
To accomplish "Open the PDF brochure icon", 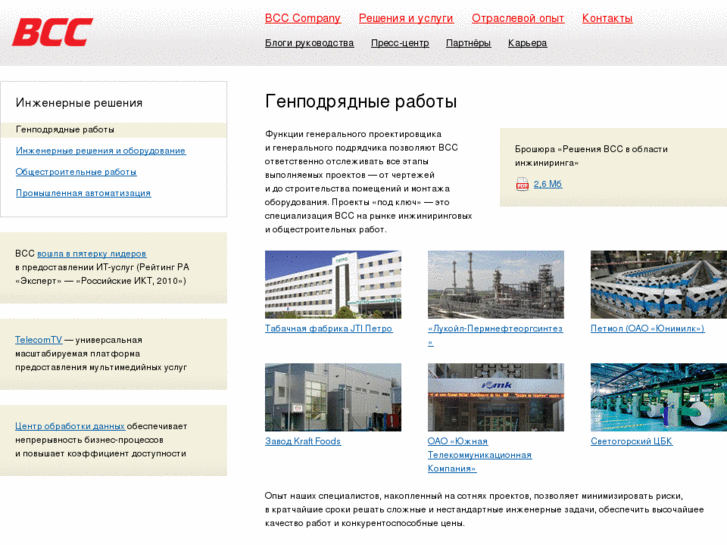I will click(x=522, y=184).
